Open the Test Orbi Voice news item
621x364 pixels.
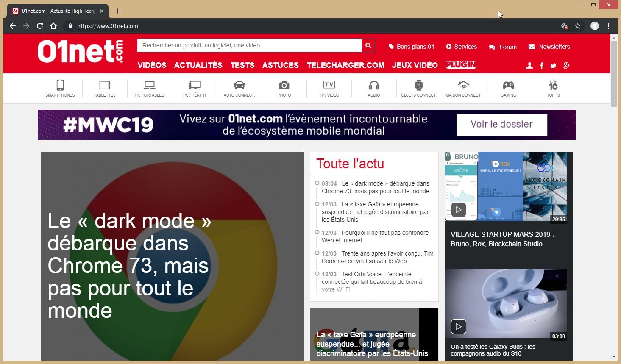click(372, 282)
